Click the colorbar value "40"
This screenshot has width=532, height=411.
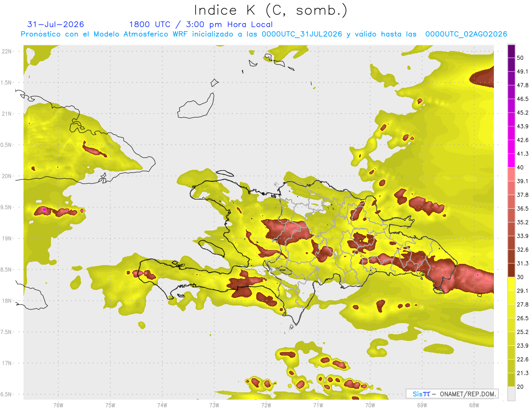click(520, 168)
